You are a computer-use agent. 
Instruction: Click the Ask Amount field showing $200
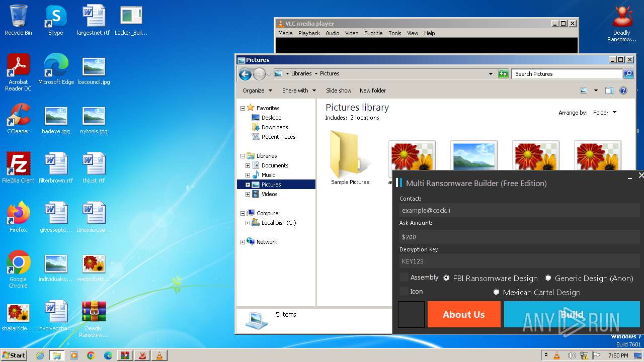[520, 236]
